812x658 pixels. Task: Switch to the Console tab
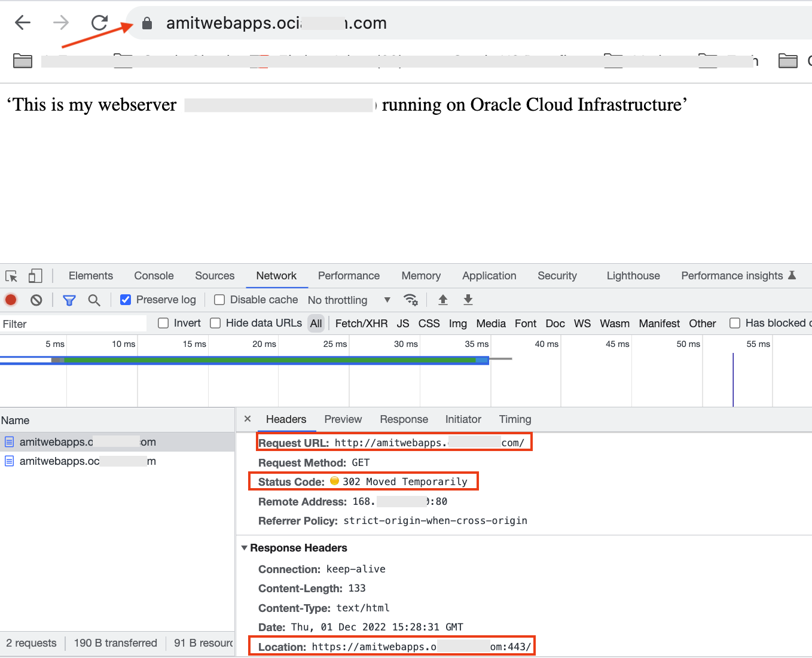(x=154, y=276)
